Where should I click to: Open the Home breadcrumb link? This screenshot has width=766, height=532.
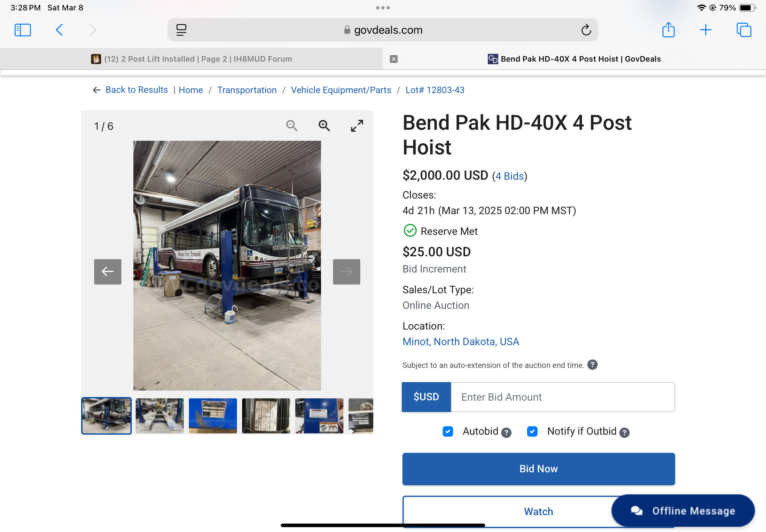pos(191,90)
